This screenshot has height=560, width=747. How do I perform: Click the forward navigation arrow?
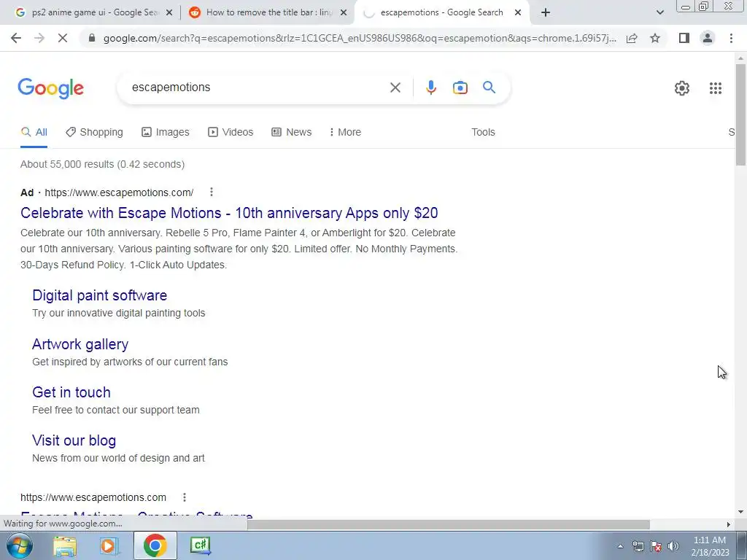click(x=39, y=38)
